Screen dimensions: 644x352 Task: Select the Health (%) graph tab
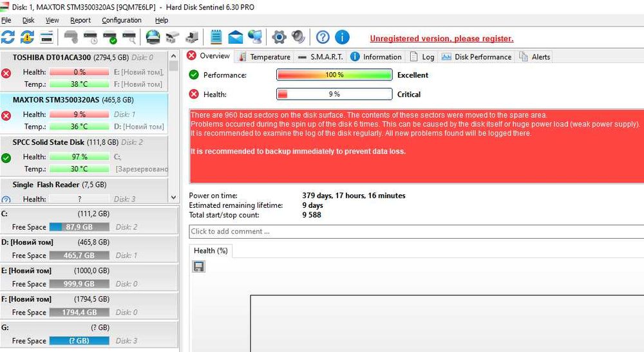pos(211,251)
